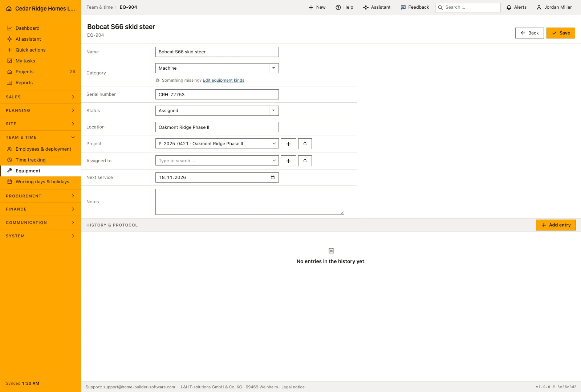The height and width of the screenshot is (392, 581).
Task: Open My tasks in the sidebar
Action: (41, 61)
